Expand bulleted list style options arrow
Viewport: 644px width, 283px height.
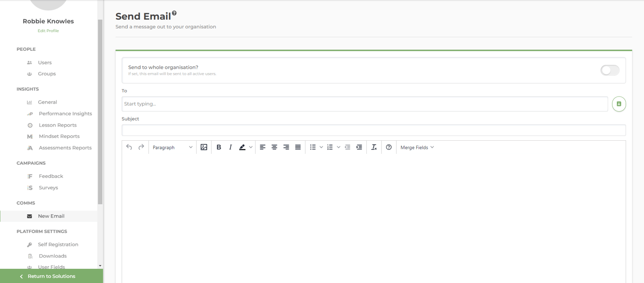pyautogui.click(x=322, y=147)
